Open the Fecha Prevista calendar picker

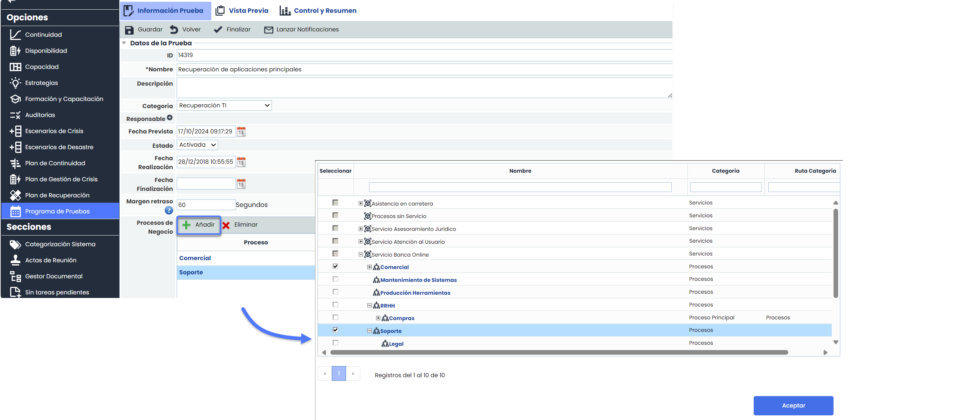(241, 132)
